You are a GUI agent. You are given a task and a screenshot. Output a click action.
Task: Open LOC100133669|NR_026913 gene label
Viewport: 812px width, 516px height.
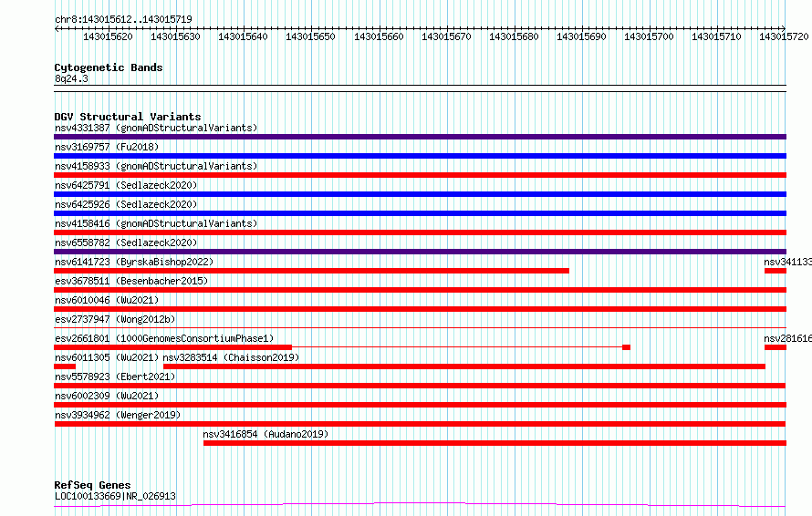coord(115,496)
